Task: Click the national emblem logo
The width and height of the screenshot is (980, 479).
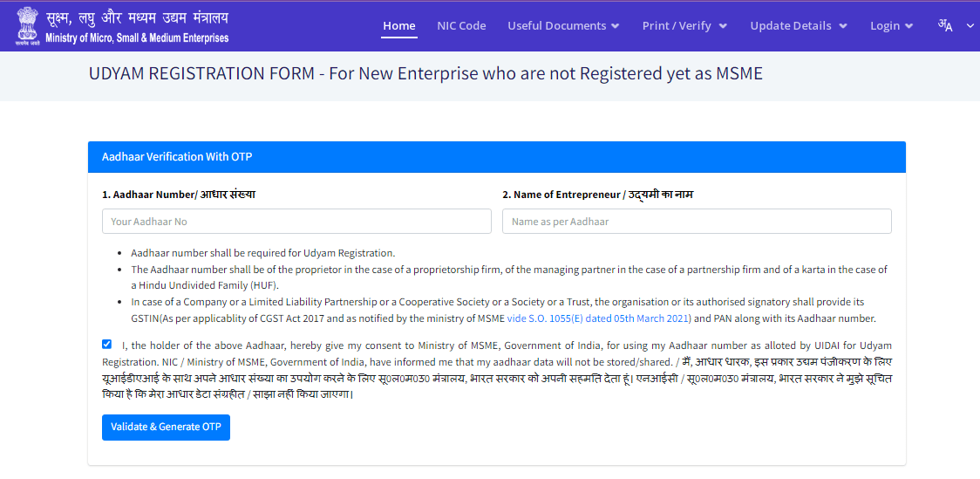Action: click(27, 25)
